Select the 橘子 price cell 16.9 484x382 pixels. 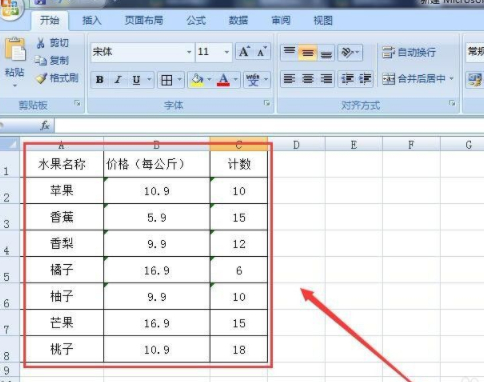coord(157,270)
